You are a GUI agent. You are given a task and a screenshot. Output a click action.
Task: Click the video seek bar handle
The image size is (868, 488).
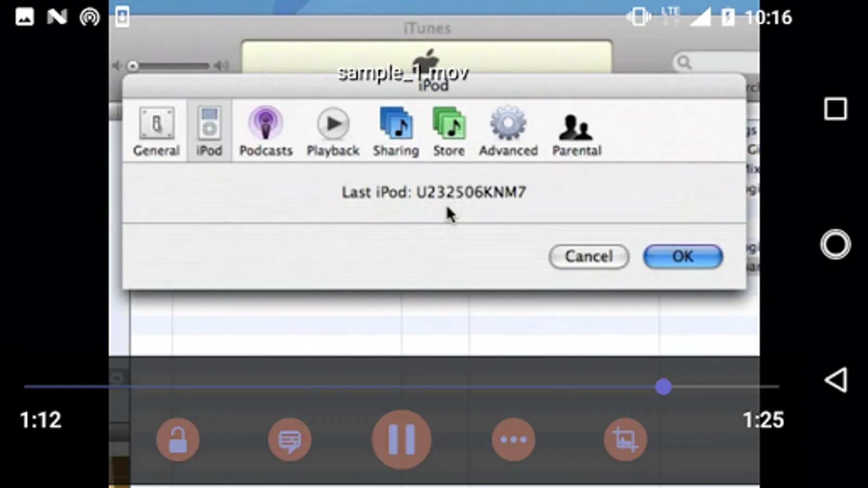tap(663, 387)
